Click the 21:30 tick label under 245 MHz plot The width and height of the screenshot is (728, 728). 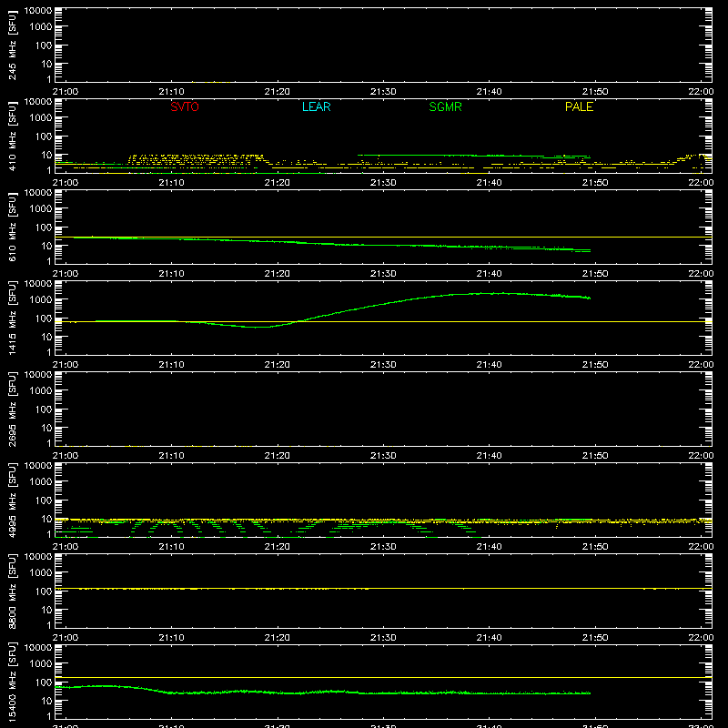tap(383, 92)
